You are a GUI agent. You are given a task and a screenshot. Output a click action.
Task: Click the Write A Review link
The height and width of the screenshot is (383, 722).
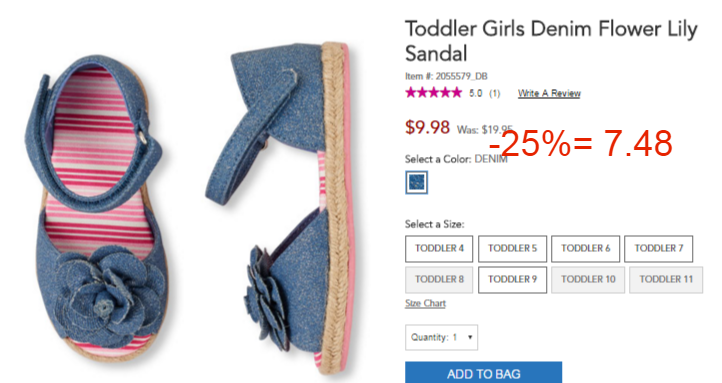tap(549, 93)
